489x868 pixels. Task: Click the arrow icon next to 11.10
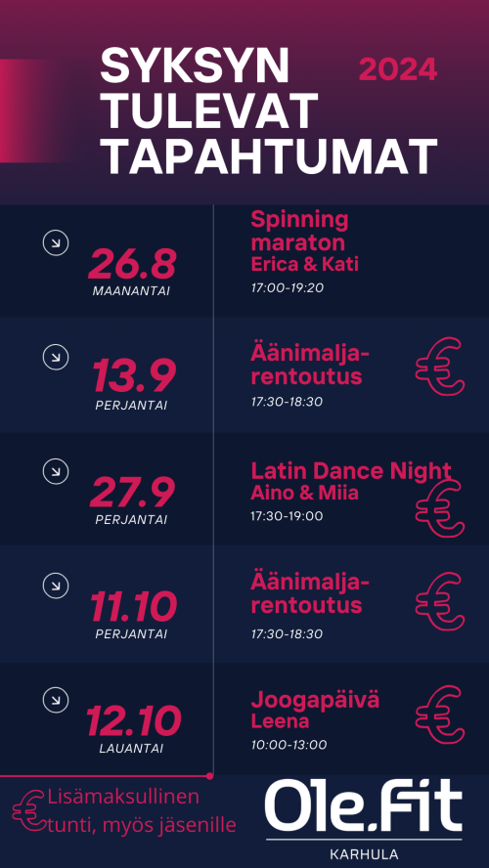coord(56,586)
